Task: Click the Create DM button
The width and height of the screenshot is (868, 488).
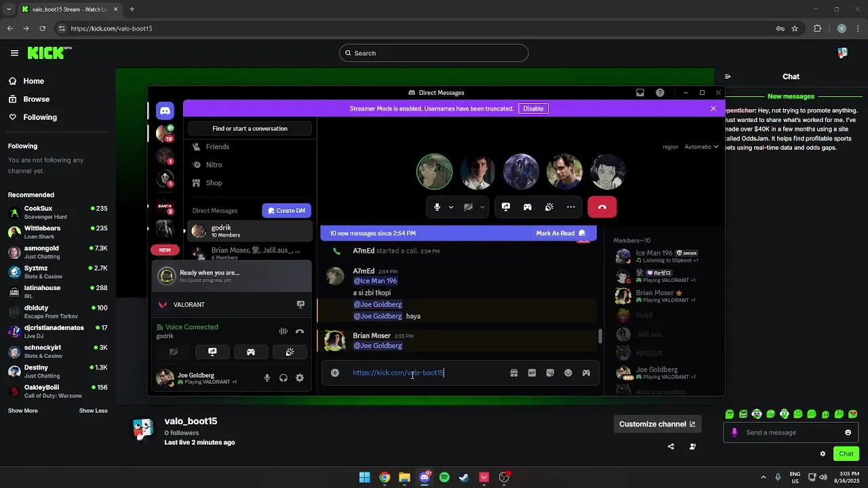Action: [x=287, y=211]
